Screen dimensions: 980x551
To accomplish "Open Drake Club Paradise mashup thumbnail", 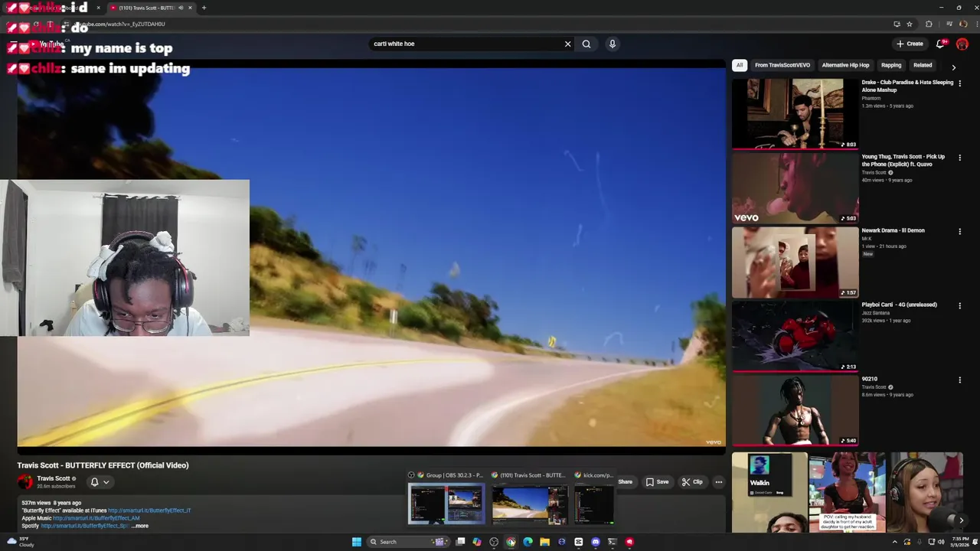I will point(795,113).
